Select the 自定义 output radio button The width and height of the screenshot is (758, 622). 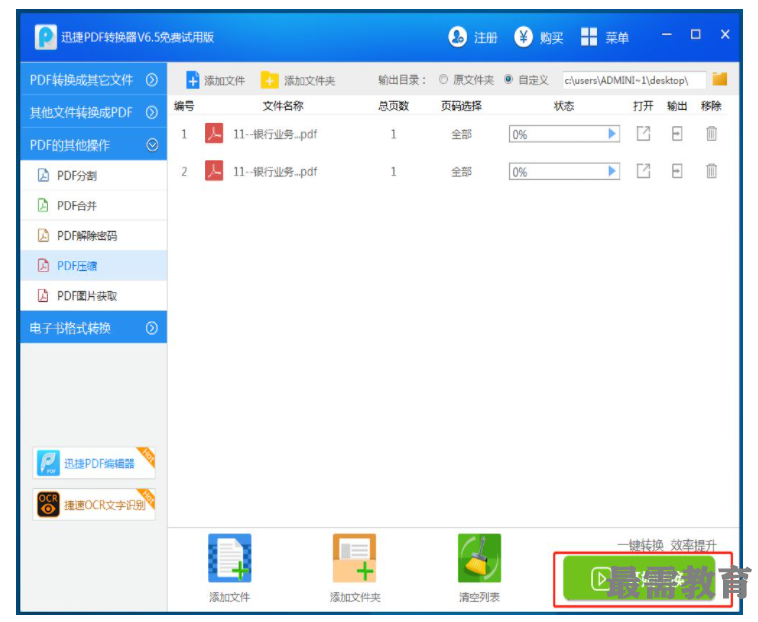[x=509, y=79]
